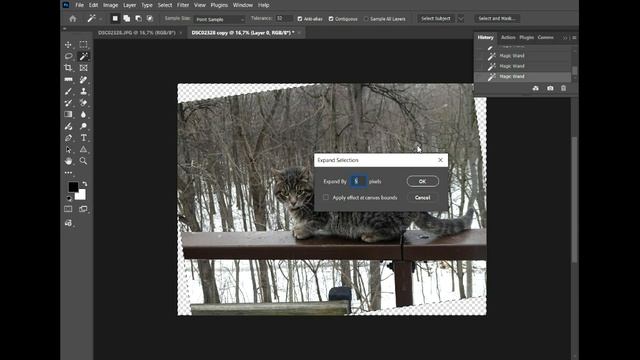The width and height of the screenshot is (640, 360).
Task: Change the screen mode
Action: (x=83, y=209)
